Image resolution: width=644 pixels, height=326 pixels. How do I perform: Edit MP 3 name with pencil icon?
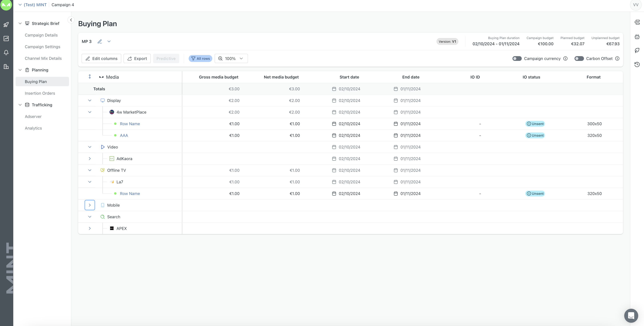pos(100,42)
